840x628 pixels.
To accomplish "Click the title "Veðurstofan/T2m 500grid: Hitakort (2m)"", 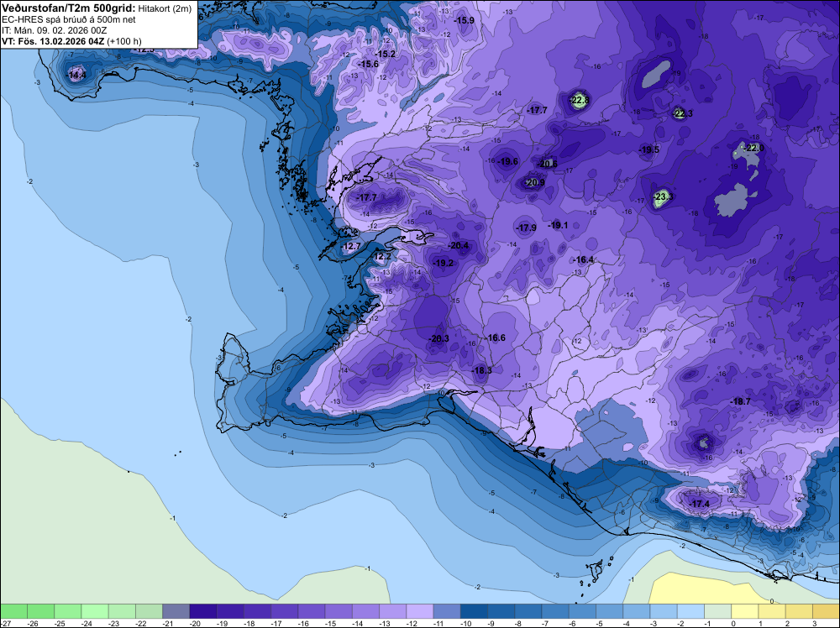I will (x=97, y=8).
